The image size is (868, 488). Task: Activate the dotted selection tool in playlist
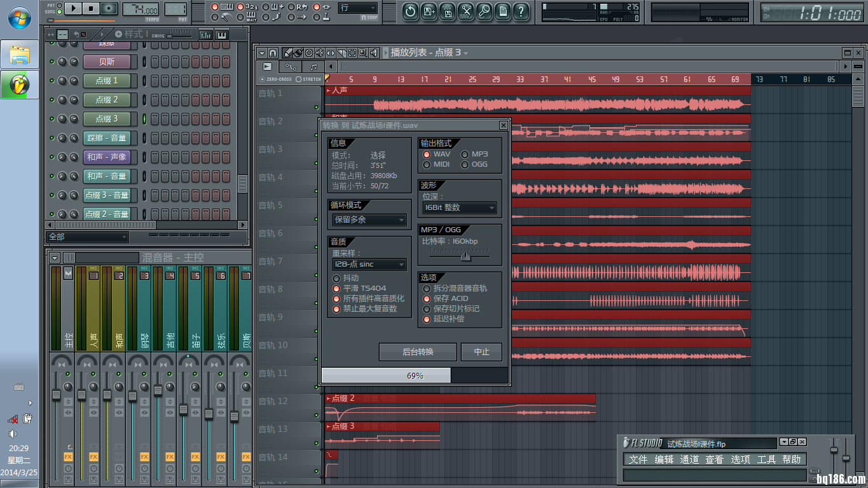pyautogui.click(x=352, y=53)
